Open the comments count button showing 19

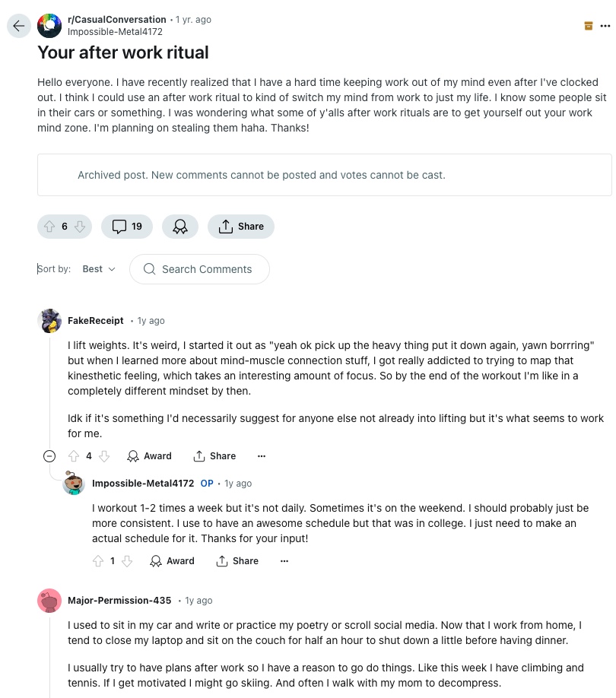coord(127,227)
